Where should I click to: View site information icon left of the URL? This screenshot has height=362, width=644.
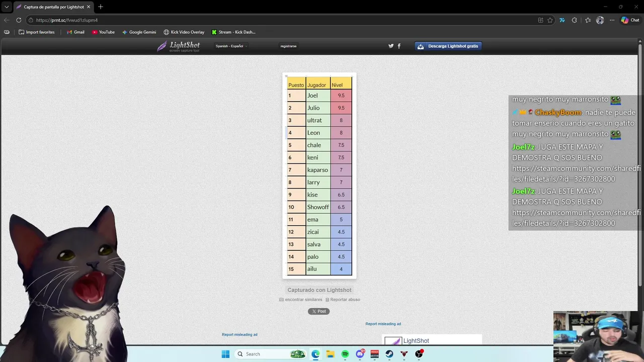31,20
